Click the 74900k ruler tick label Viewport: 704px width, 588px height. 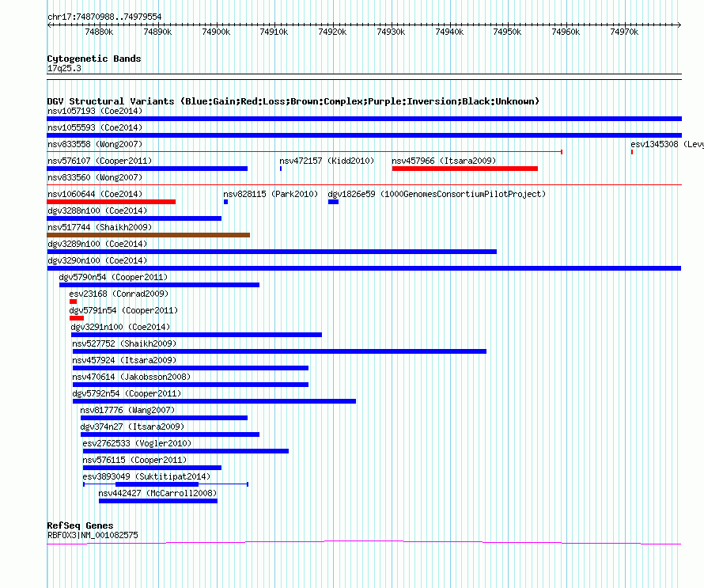216,32
